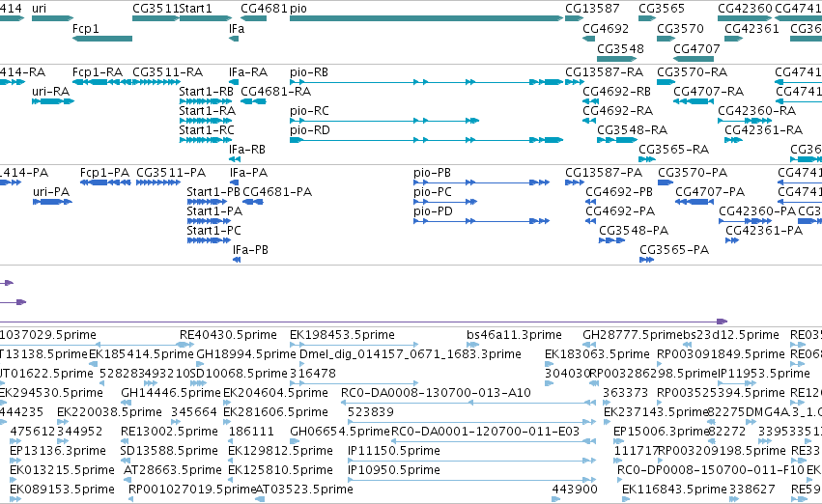The image size is (822, 504).
Task: Select the pio-RD transcript label
Action: coord(310,130)
